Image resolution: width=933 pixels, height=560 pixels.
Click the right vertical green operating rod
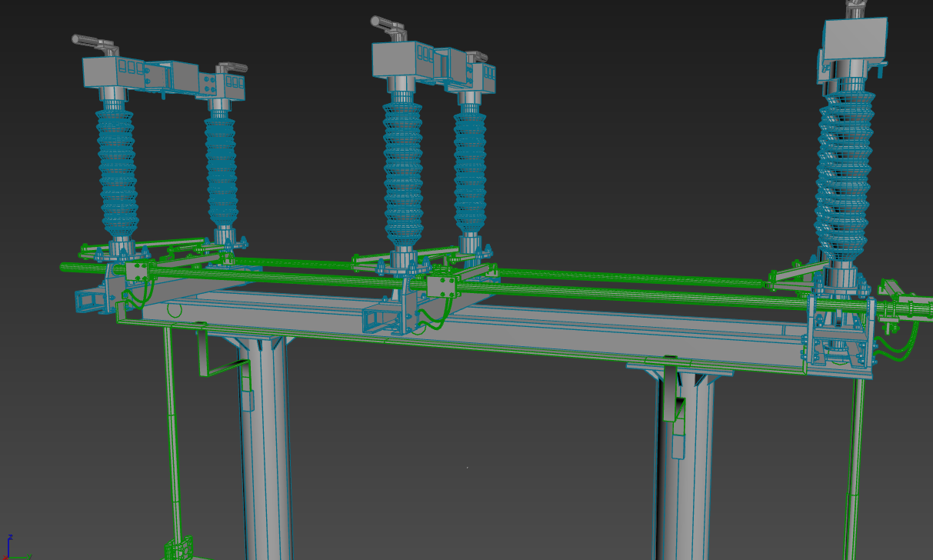click(x=852, y=462)
